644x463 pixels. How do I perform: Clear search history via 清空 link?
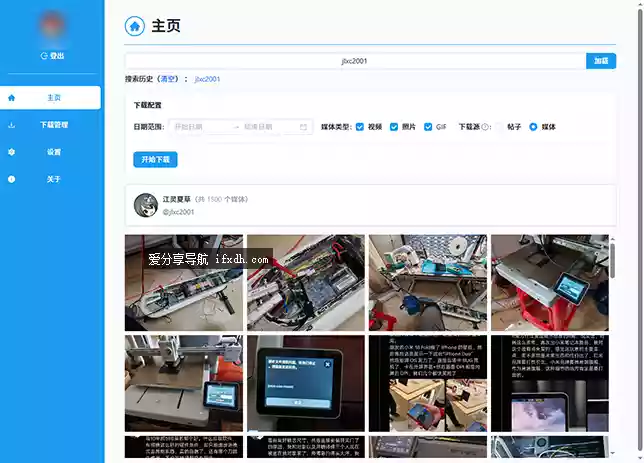click(168, 79)
